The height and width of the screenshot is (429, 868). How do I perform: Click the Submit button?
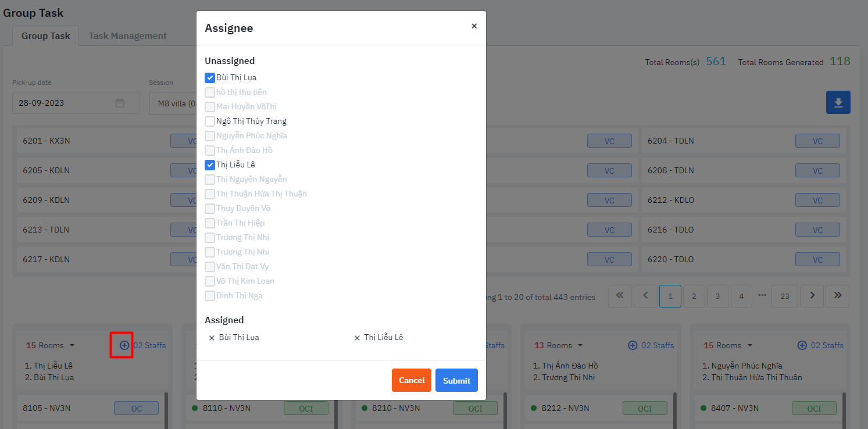point(456,380)
